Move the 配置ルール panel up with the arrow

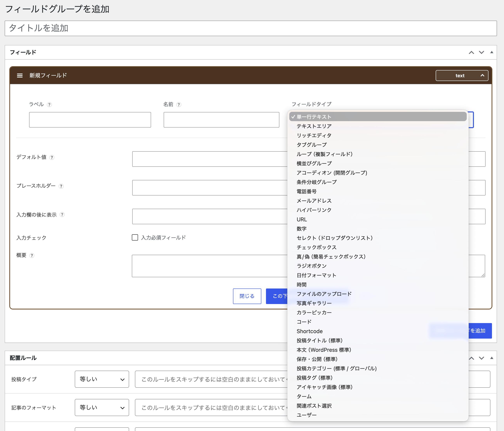[x=471, y=358]
